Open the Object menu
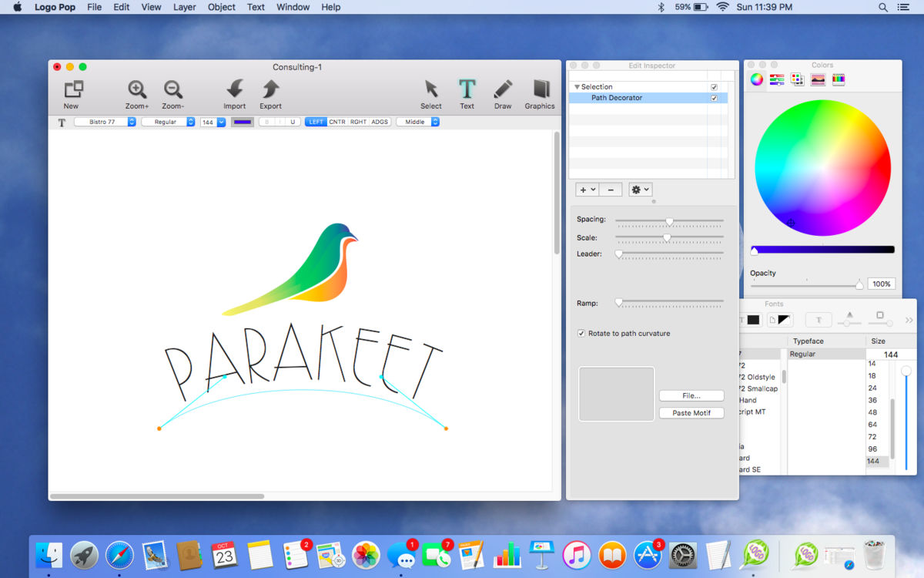 click(222, 7)
